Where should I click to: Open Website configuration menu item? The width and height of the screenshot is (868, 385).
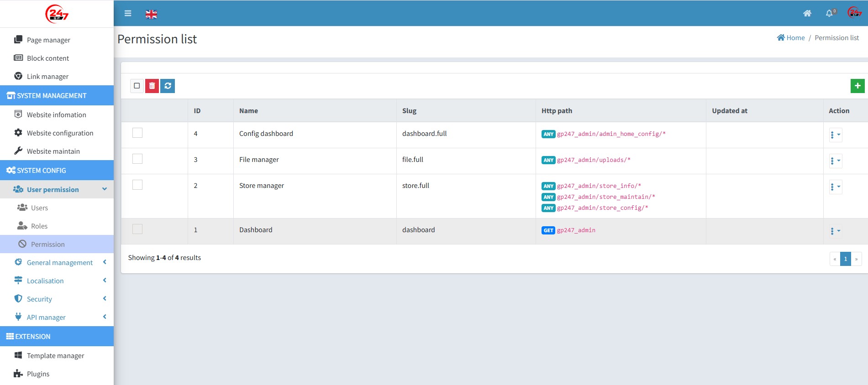(57, 133)
